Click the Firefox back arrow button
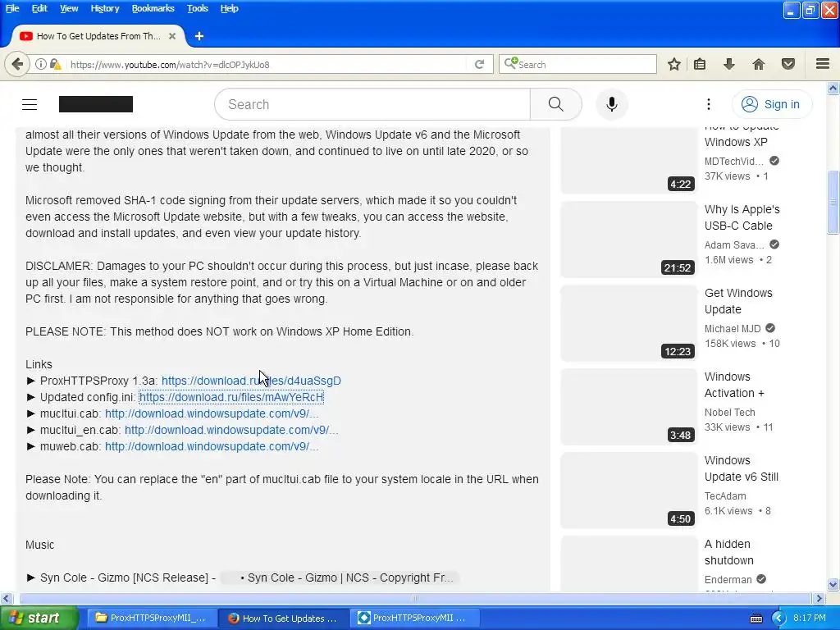840x630 pixels. click(x=17, y=64)
